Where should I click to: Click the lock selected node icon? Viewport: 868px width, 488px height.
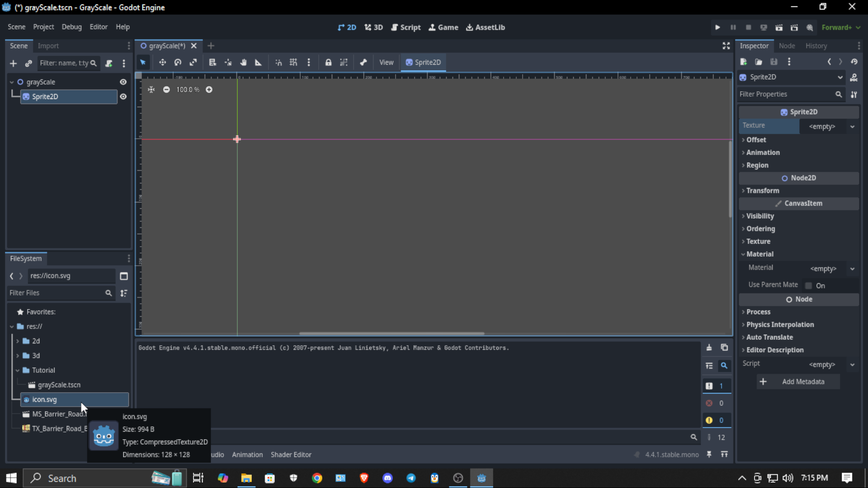(x=328, y=62)
